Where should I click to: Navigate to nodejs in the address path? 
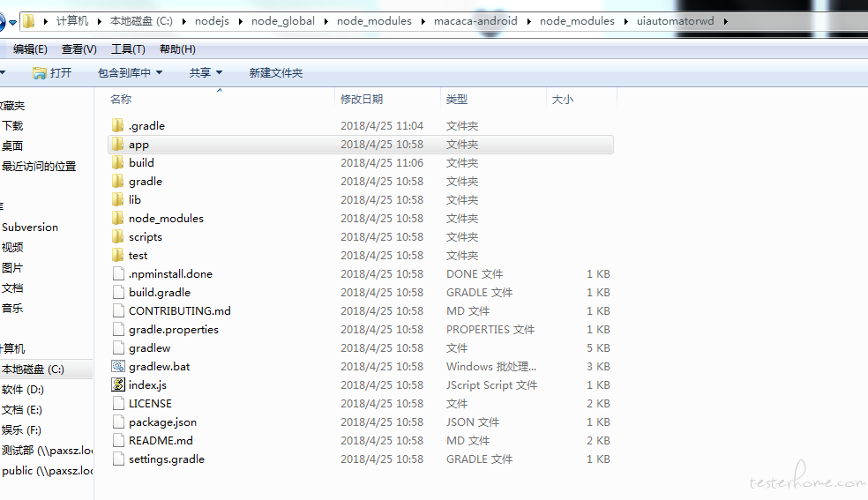pos(212,21)
